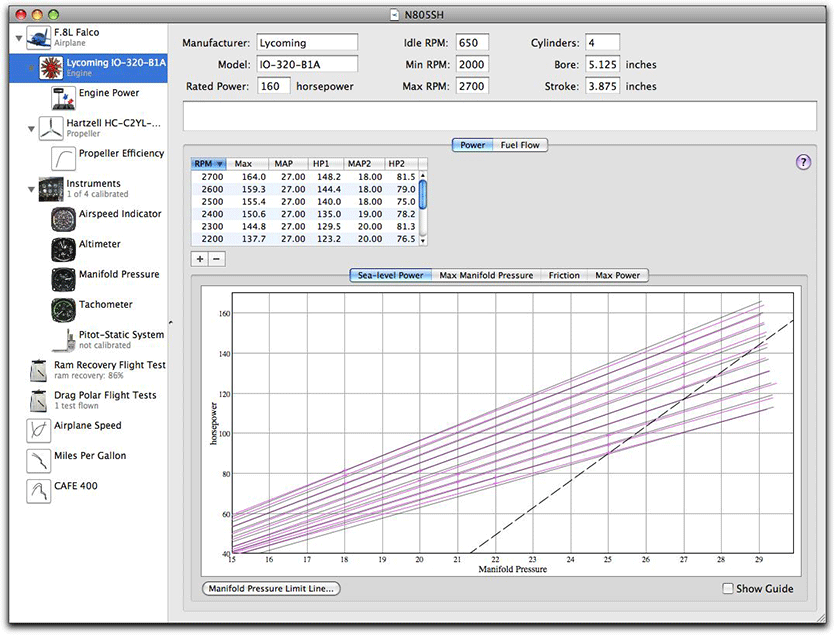The height and width of the screenshot is (635, 835).
Task: Open the Propeller Efficiency curve icon
Action: click(63, 159)
